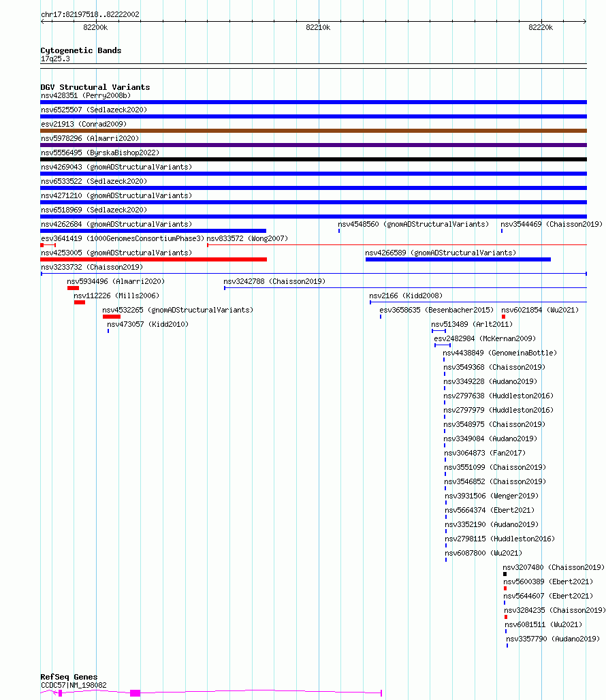Click the nsv3349084 (Audano2019) label

tap(490, 439)
